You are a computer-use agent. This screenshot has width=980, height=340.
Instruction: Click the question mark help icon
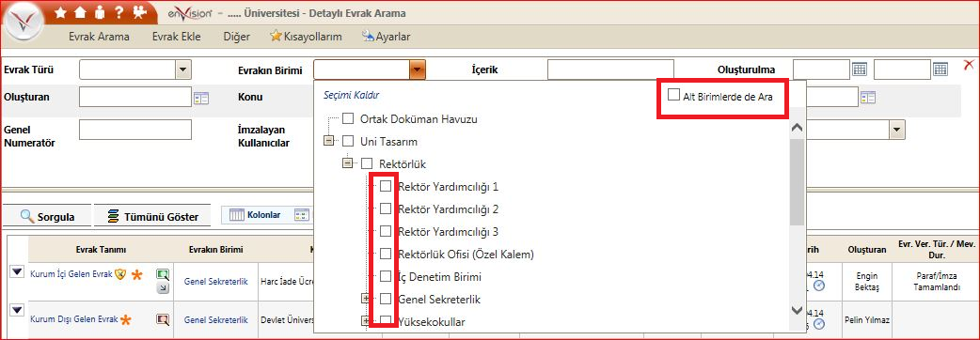click(x=119, y=12)
